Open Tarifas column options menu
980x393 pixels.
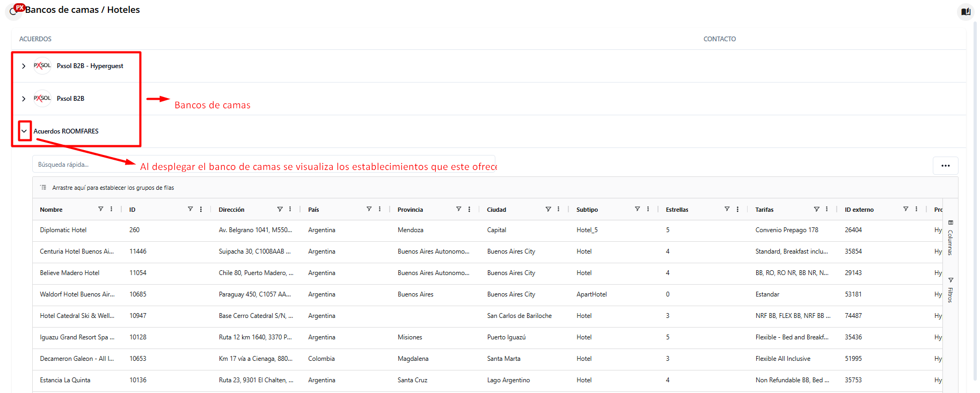pos(827,209)
